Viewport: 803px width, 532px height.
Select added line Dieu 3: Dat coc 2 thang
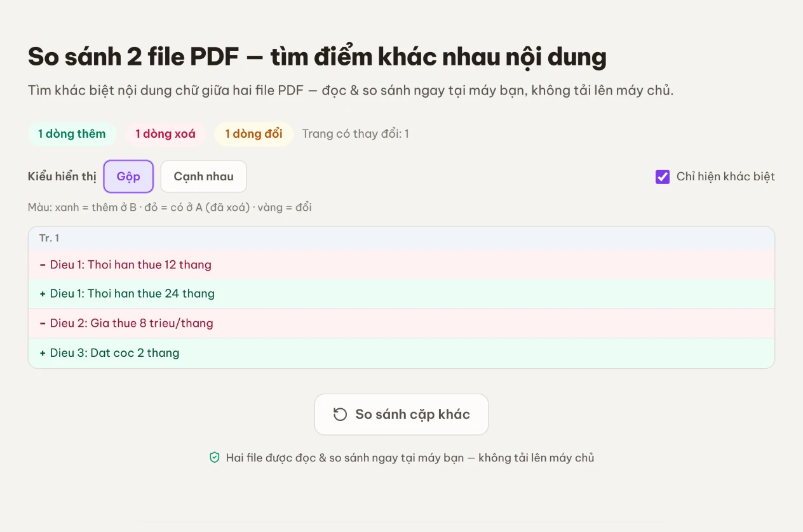tap(402, 353)
